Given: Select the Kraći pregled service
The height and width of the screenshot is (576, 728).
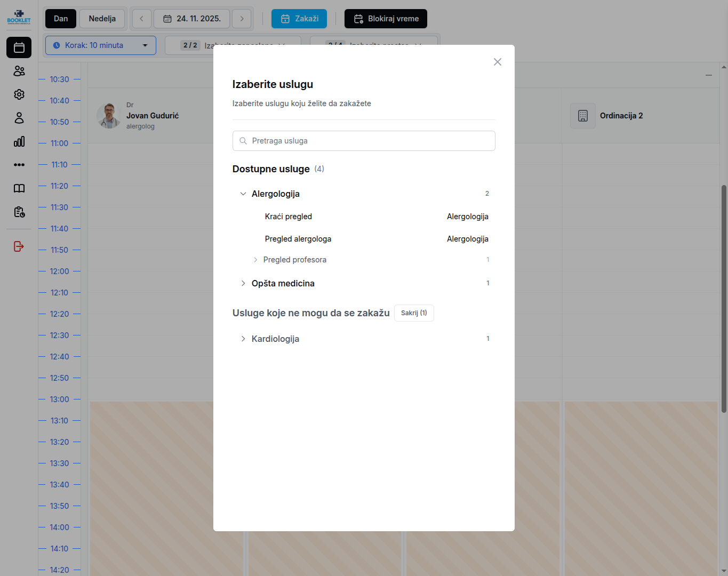Looking at the screenshot, I should pyautogui.click(x=289, y=217).
